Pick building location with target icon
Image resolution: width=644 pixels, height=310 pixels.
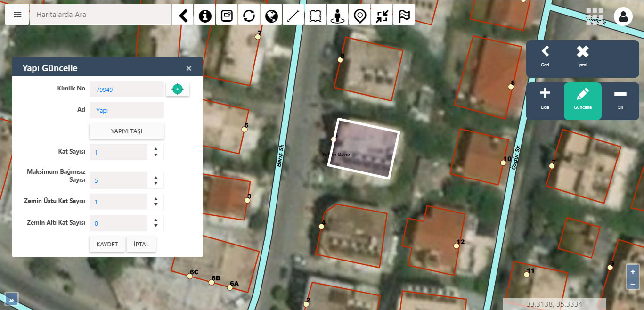click(x=178, y=89)
